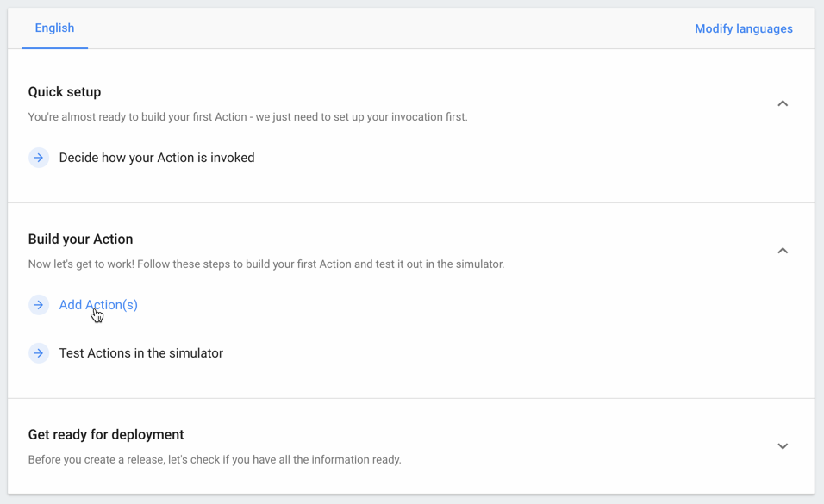Open Decide how your Action is invoked

(x=156, y=158)
